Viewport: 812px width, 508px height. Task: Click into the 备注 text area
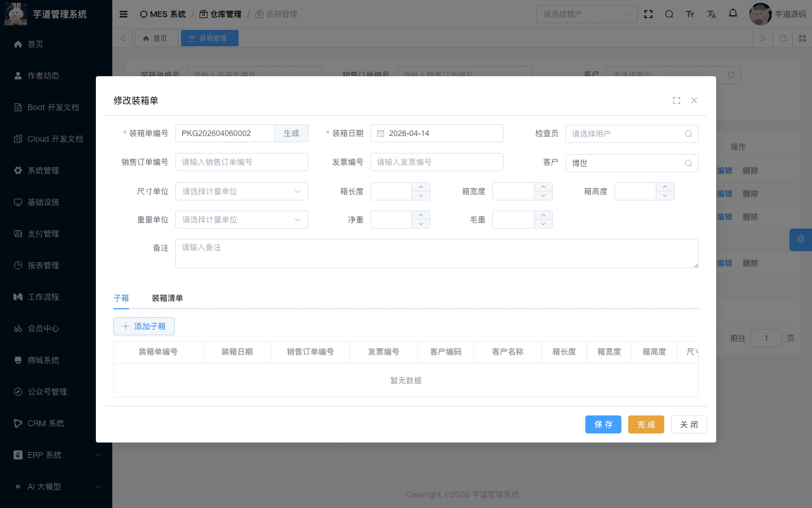tap(436, 253)
